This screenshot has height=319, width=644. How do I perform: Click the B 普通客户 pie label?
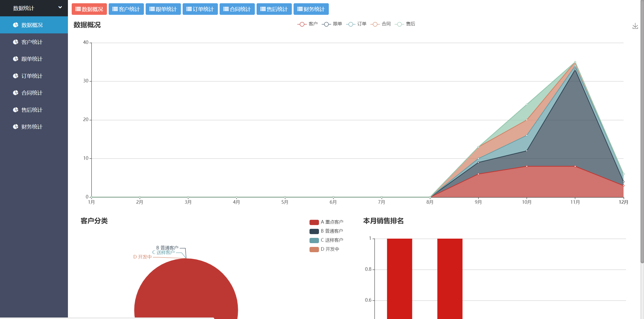click(167, 248)
